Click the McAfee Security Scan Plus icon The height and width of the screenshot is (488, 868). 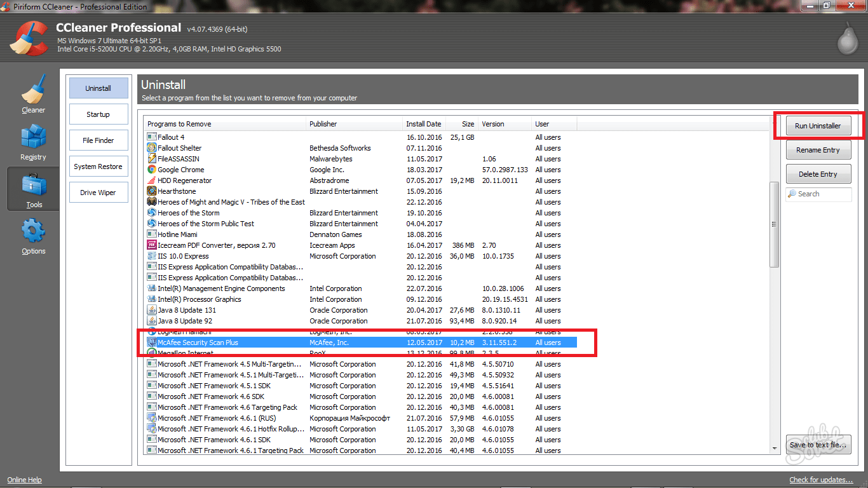(x=152, y=342)
